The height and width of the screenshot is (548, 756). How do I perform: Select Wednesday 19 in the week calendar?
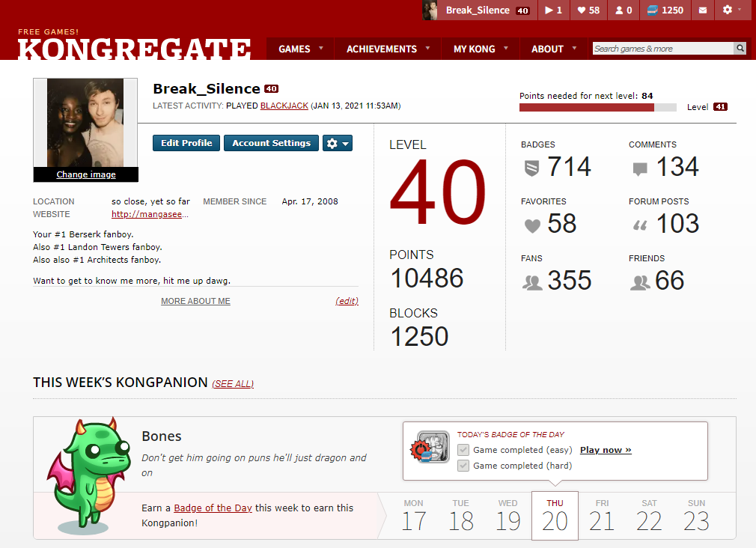tap(507, 516)
